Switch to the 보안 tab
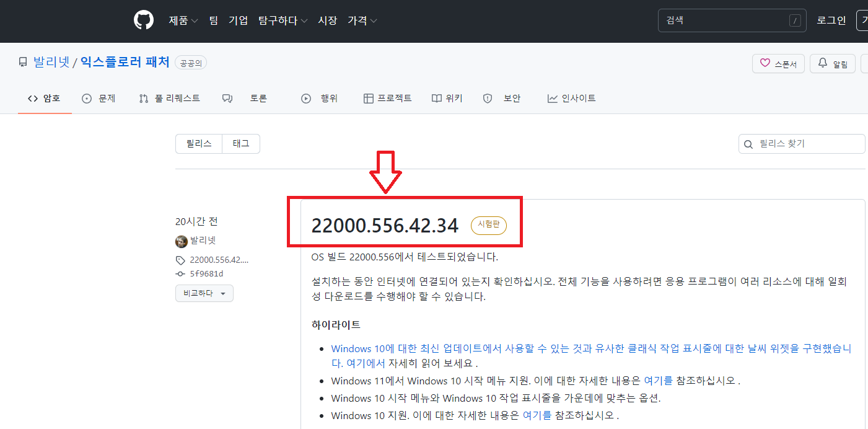The height and width of the screenshot is (429, 868). click(502, 98)
